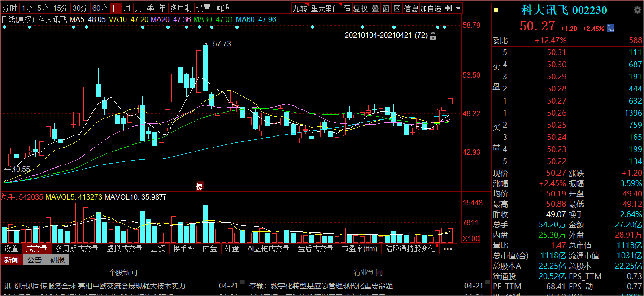644x296 pixels.
Task: Select the 1分 one-minute period
Action: click(27, 8)
